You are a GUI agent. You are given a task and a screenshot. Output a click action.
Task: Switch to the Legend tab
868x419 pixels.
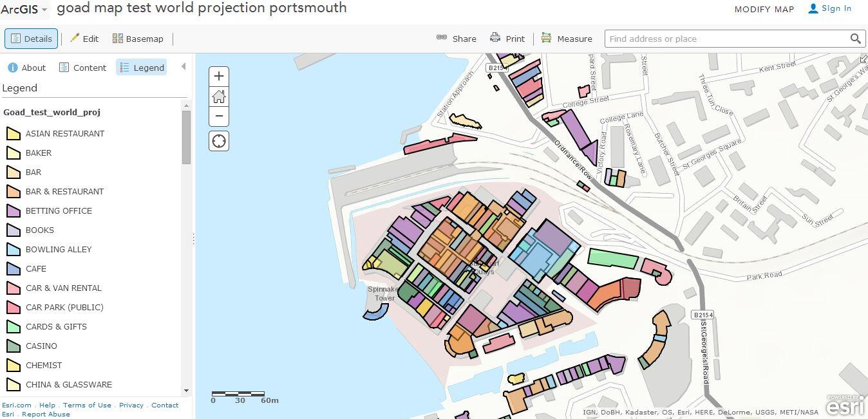coord(142,68)
